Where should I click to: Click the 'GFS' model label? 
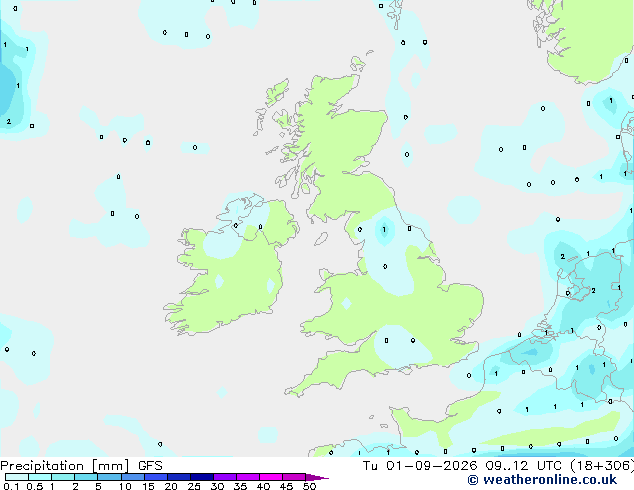click(x=150, y=466)
